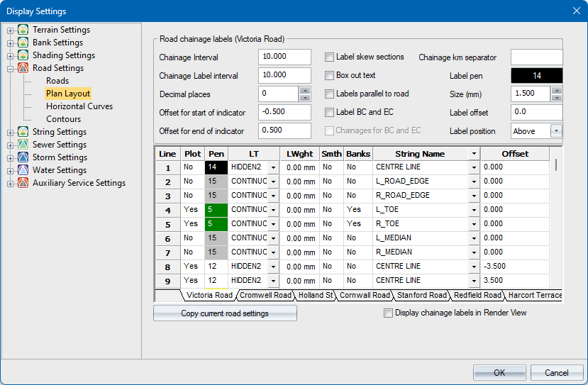Click the Storm Settings tree icon

point(23,157)
